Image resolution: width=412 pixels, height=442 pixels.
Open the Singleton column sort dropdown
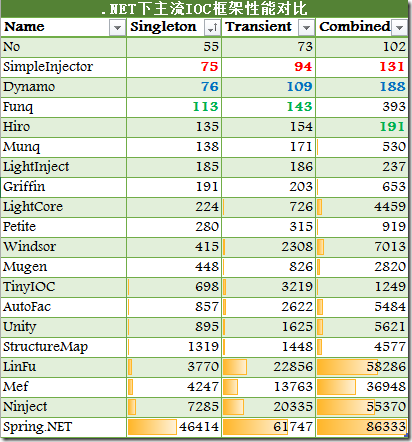(x=212, y=27)
